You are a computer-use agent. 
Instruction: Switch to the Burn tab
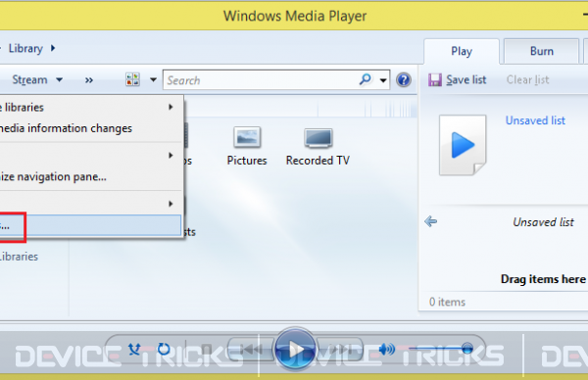pyautogui.click(x=542, y=51)
